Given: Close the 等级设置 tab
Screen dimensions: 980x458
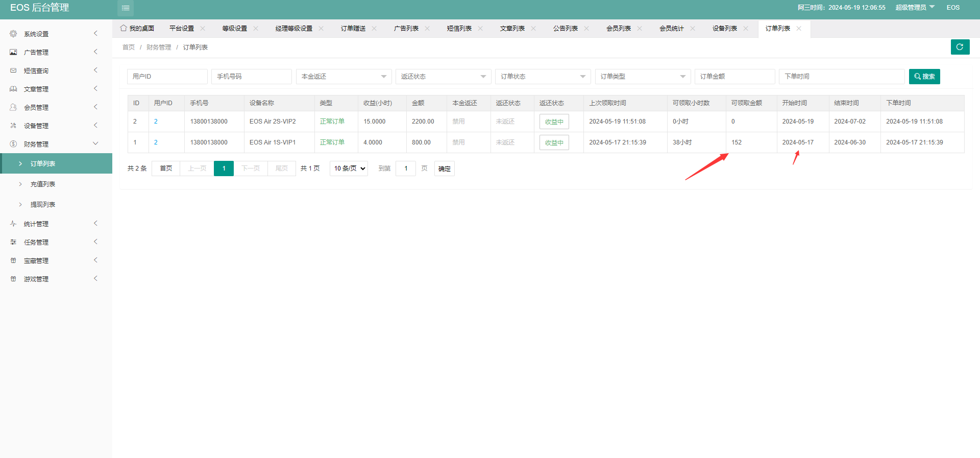Looking at the screenshot, I should point(256,29).
